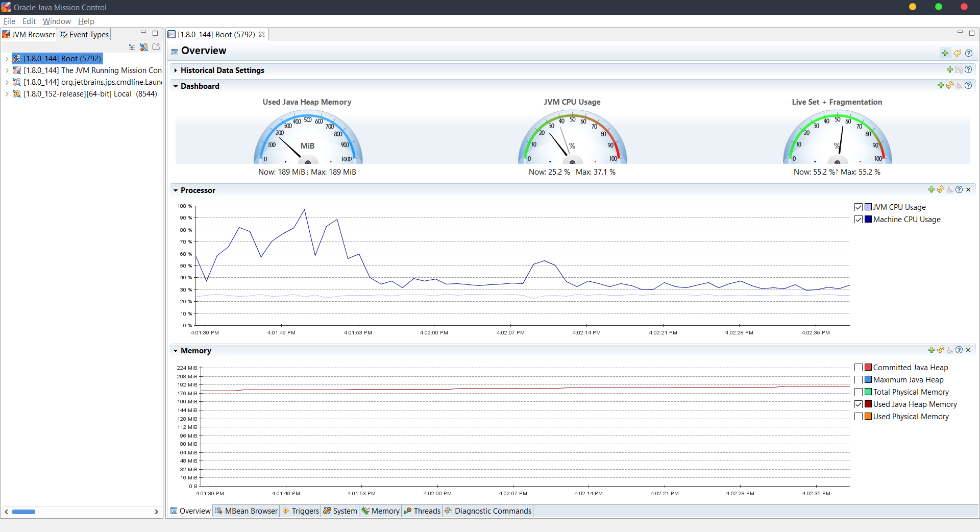Add attribute to Memory chart with green plus
Screen dimensions: 980x532
click(932, 350)
